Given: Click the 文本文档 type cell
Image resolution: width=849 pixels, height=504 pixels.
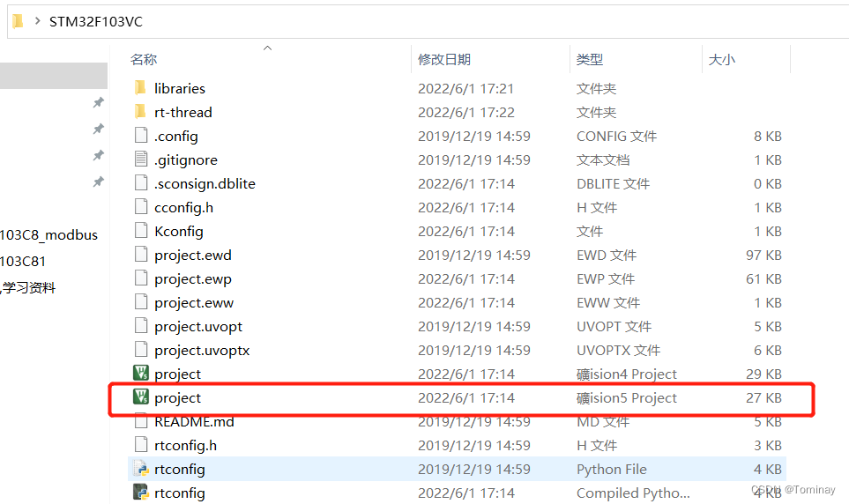Looking at the screenshot, I should [603, 159].
